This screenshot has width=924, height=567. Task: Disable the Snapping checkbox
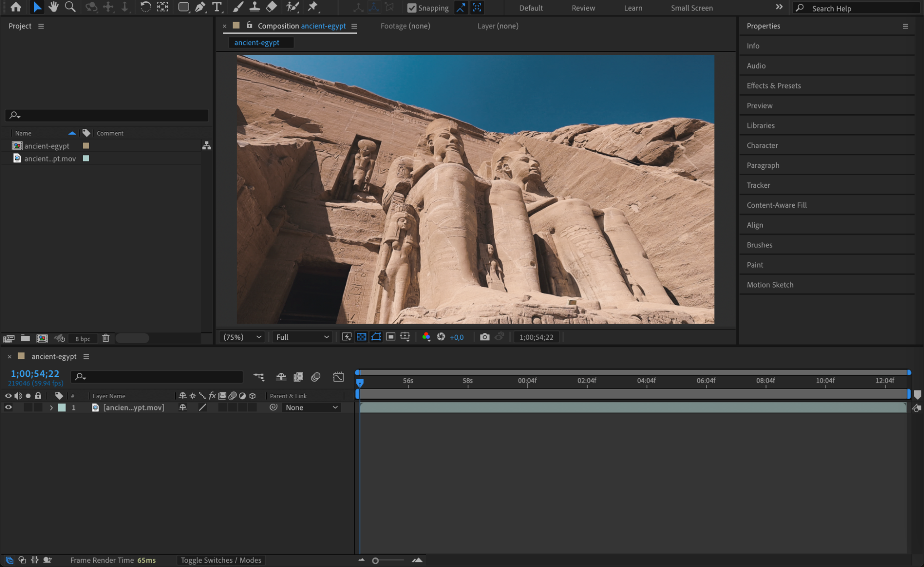click(x=411, y=8)
